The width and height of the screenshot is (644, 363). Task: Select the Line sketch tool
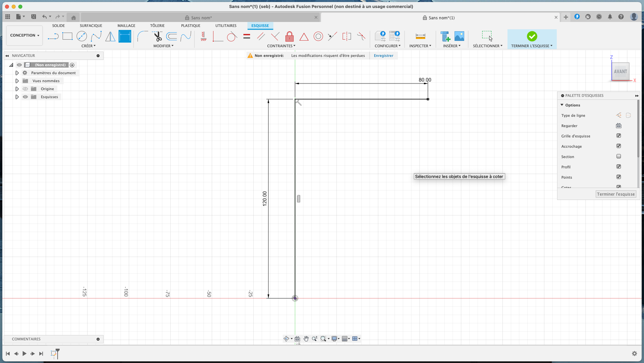[x=53, y=37]
